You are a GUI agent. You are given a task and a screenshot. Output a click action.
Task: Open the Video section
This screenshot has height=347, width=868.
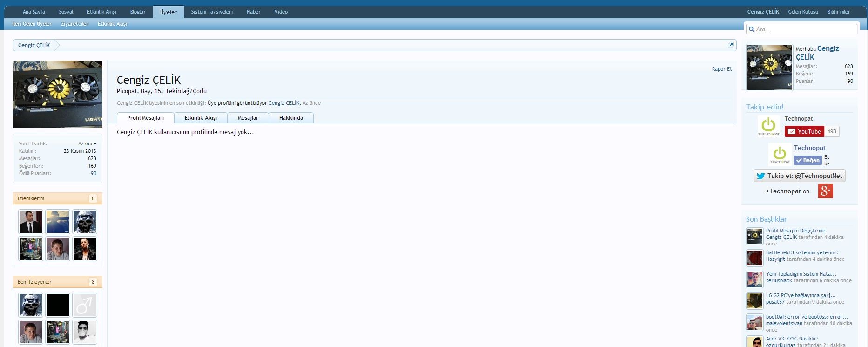pos(281,12)
